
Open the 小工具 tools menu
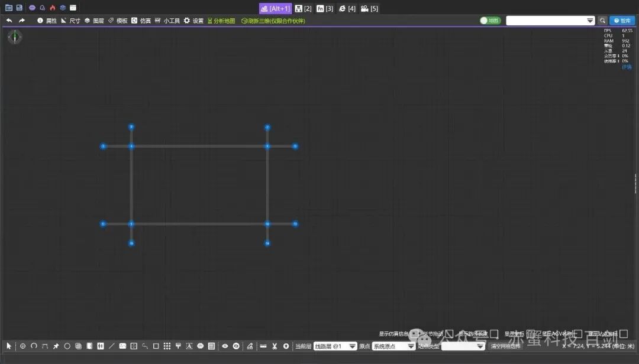[x=167, y=21]
